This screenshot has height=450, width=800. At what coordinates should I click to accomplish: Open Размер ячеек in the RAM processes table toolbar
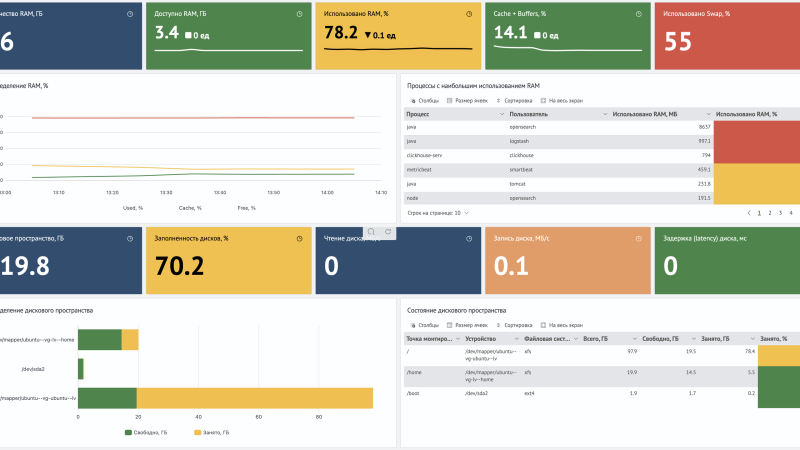pos(467,101)
